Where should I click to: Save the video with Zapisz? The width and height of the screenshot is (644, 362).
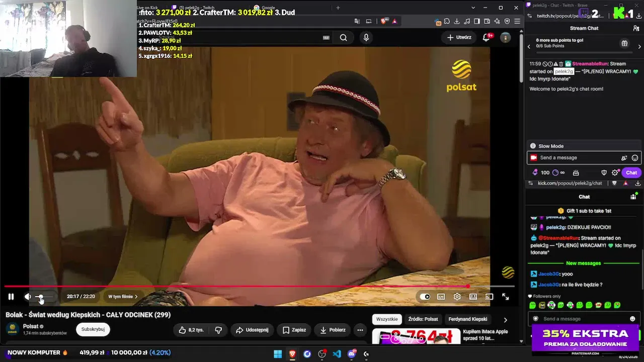294,330
